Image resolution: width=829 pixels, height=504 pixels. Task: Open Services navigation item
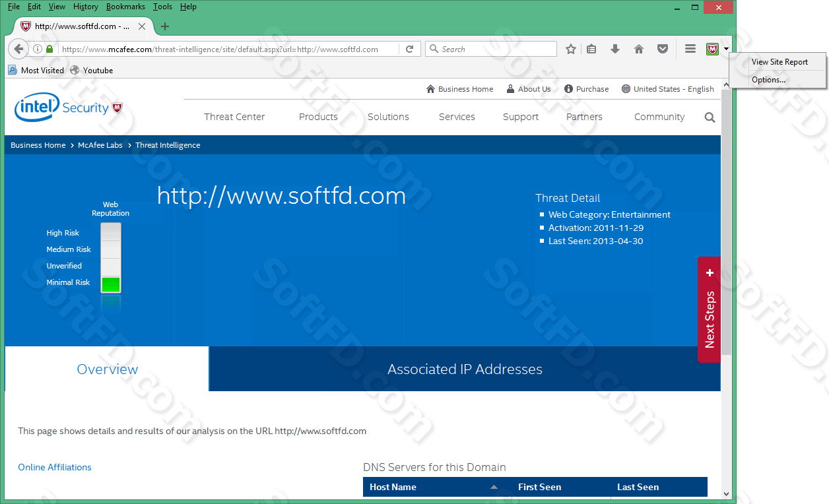(x=457, y=117)
